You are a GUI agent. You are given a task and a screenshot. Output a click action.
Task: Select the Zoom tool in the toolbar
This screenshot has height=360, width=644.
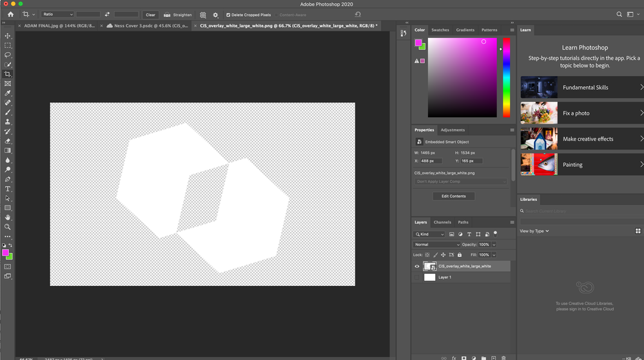8,227
